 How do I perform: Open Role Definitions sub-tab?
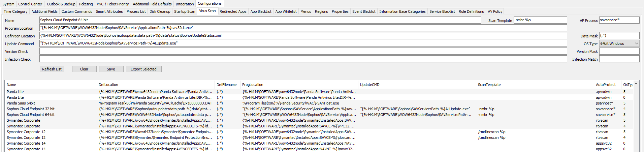tap(471, 11)
